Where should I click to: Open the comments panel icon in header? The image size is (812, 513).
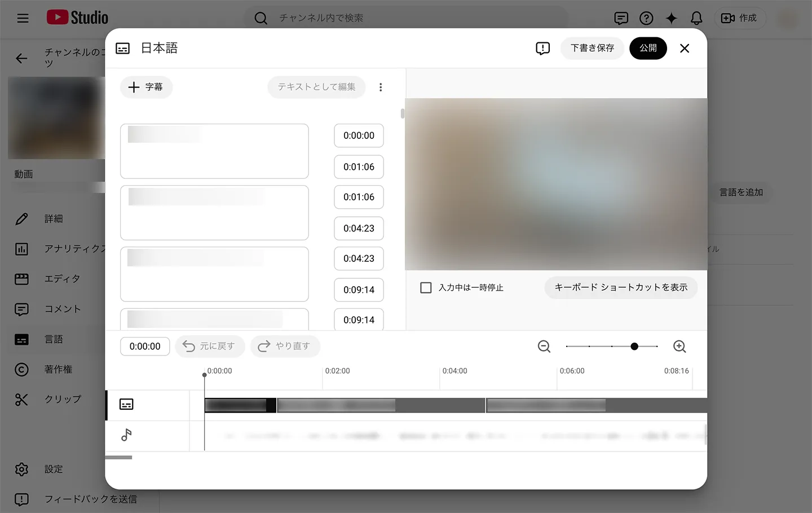point(621,18)
